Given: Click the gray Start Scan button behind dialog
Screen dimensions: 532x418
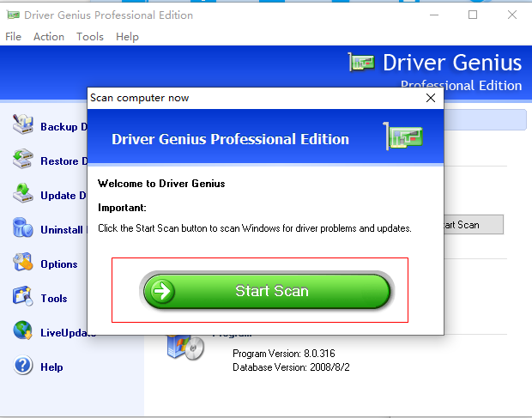Looking at the screenshot, I should pos(474,225).
